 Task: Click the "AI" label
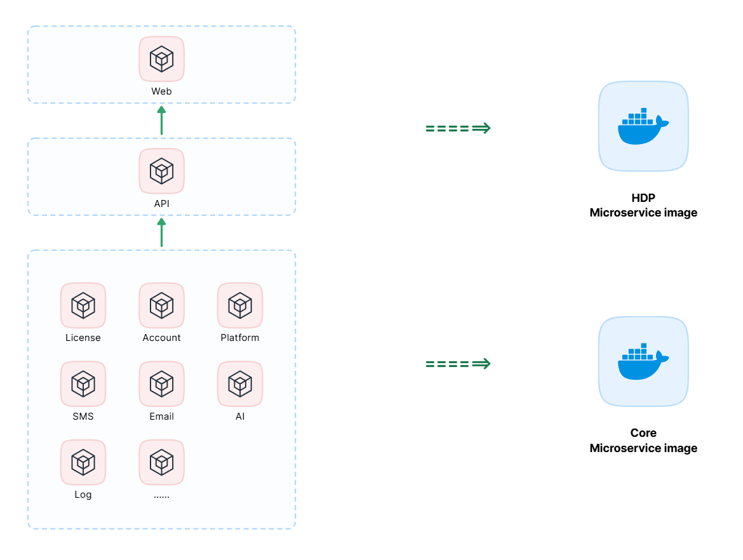(x=240, y=417)
